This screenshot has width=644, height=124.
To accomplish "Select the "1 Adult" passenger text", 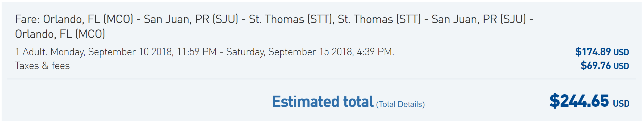I will (x=31, y=52).
